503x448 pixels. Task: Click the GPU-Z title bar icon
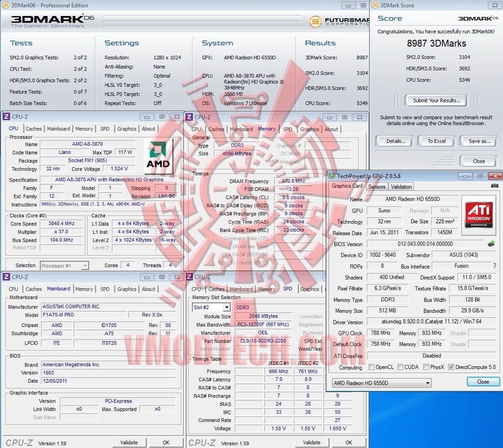pos(332,176)
